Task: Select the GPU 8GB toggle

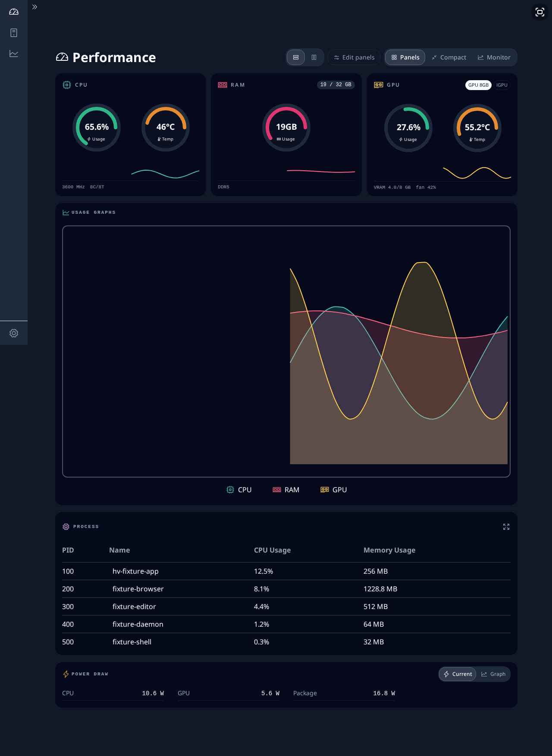Action: click(x=478, y=85)
